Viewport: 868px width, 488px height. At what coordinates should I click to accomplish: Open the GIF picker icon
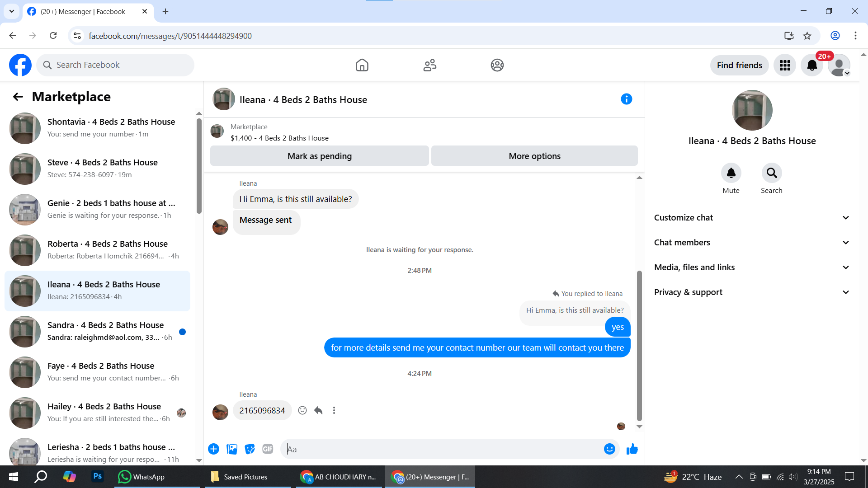click(x=268, y=449)
